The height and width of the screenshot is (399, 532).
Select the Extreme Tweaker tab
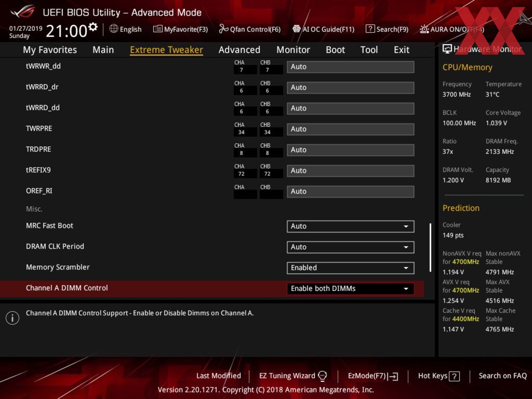click(x=166, y=50)
